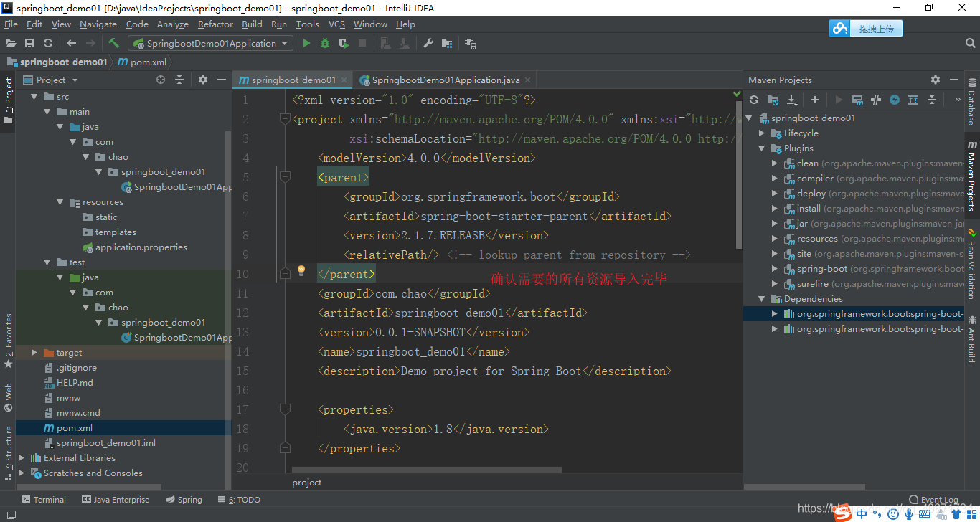Open the Java Enterprise tool window
This screenshot has width=980, height=522.
click(x=116, y=500)
